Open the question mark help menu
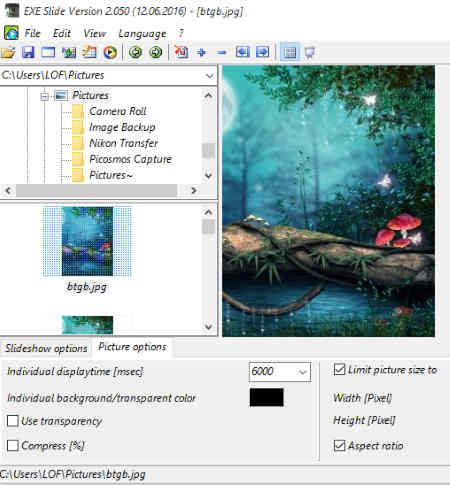 tap(181, 33)
